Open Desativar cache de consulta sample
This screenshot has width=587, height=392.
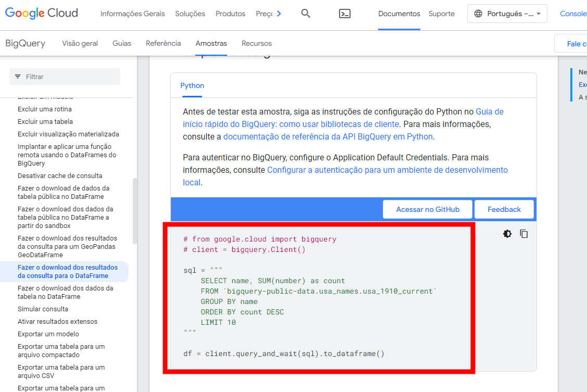60,176
